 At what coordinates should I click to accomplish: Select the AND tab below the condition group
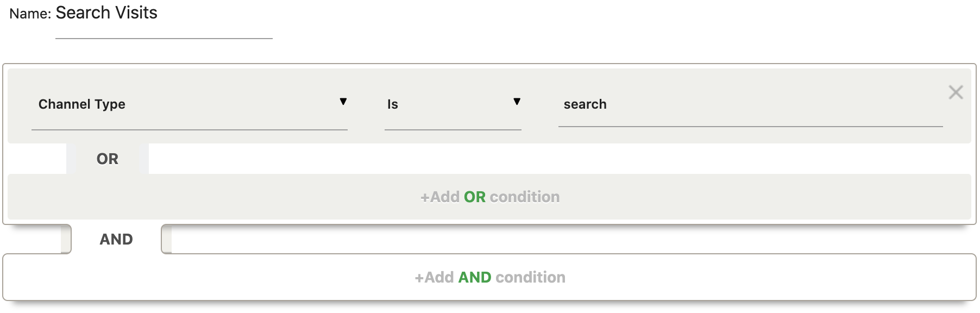pos(116,239)
